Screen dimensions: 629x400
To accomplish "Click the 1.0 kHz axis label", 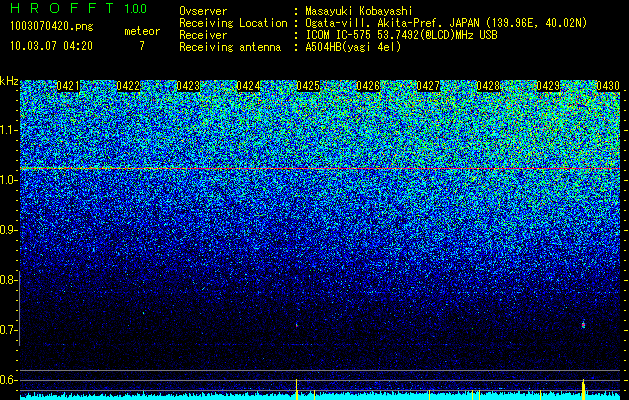I will pos(7,181).
